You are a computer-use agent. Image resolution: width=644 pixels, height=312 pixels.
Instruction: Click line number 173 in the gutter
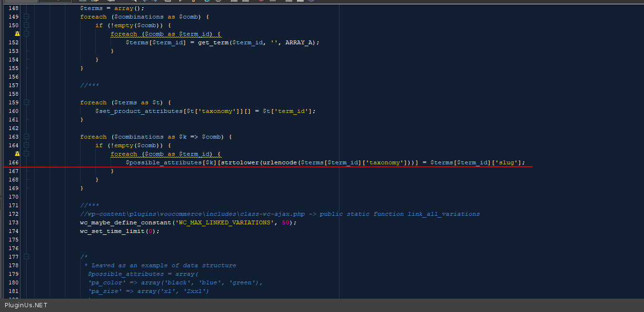pos(14,222)
